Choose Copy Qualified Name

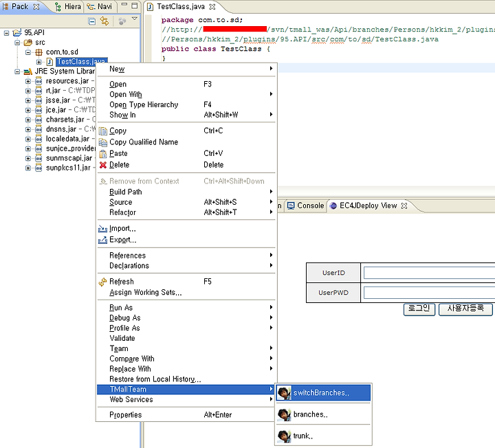coord(186,142)
